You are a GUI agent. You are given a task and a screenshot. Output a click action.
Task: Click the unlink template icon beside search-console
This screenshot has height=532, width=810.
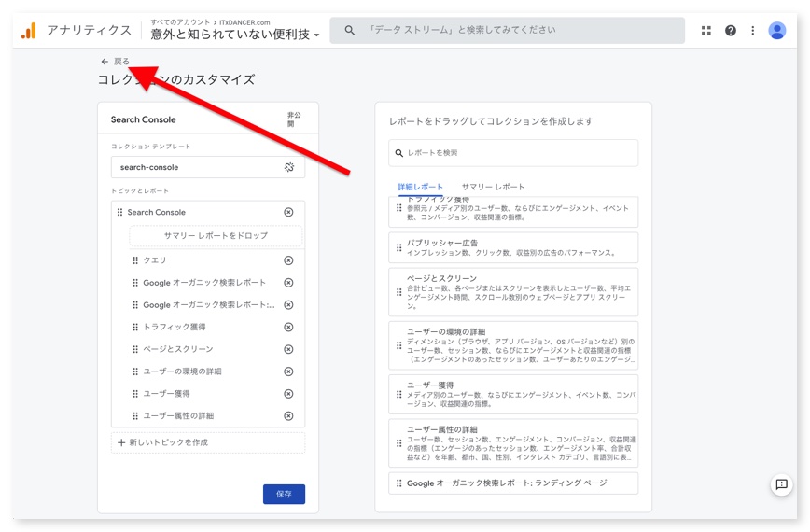tap(289, 167)
